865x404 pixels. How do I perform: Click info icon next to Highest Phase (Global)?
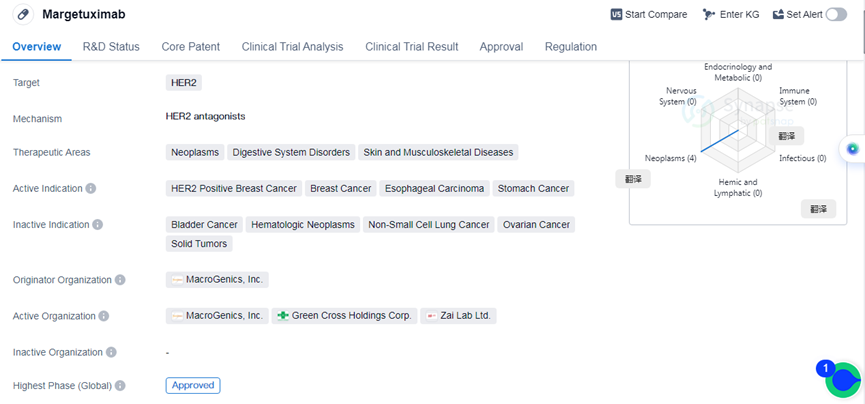pos(120,385)
